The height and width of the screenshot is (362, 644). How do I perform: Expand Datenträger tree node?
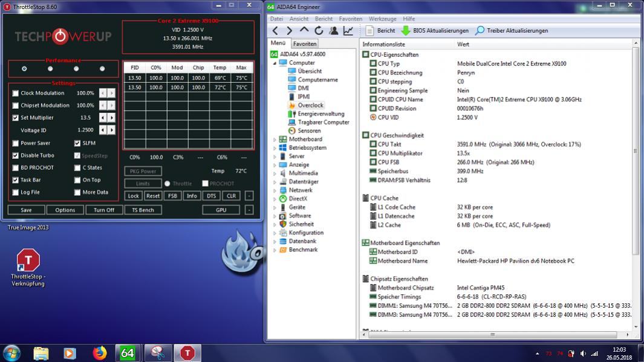pos(275,182)
